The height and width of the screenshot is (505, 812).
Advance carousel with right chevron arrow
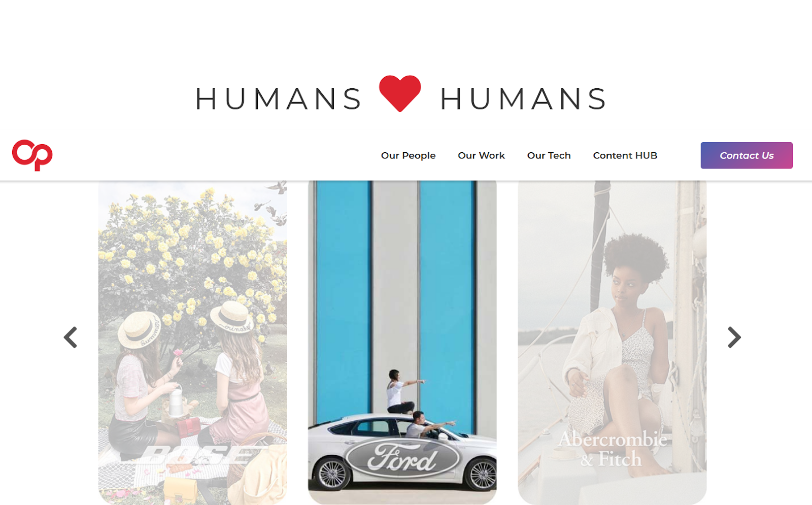pos(734,337)
